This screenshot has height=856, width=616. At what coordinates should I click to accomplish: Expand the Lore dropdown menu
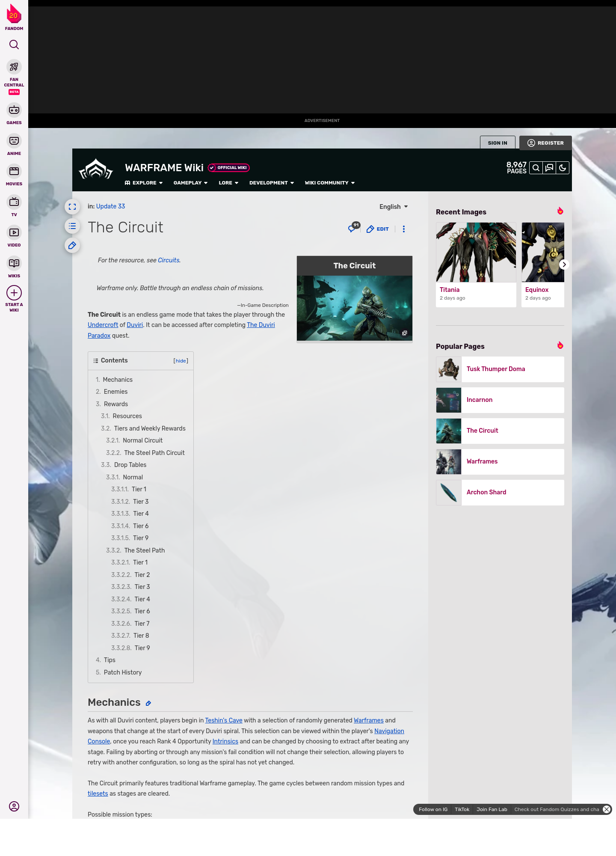[x=228, y=183]
